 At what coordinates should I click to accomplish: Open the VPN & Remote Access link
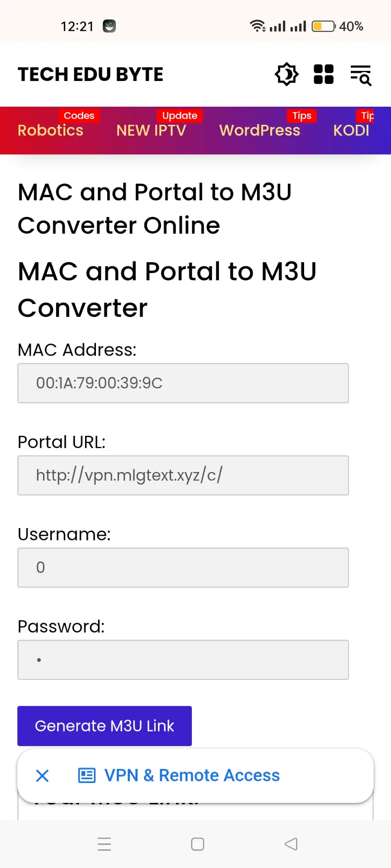[192, 775]
